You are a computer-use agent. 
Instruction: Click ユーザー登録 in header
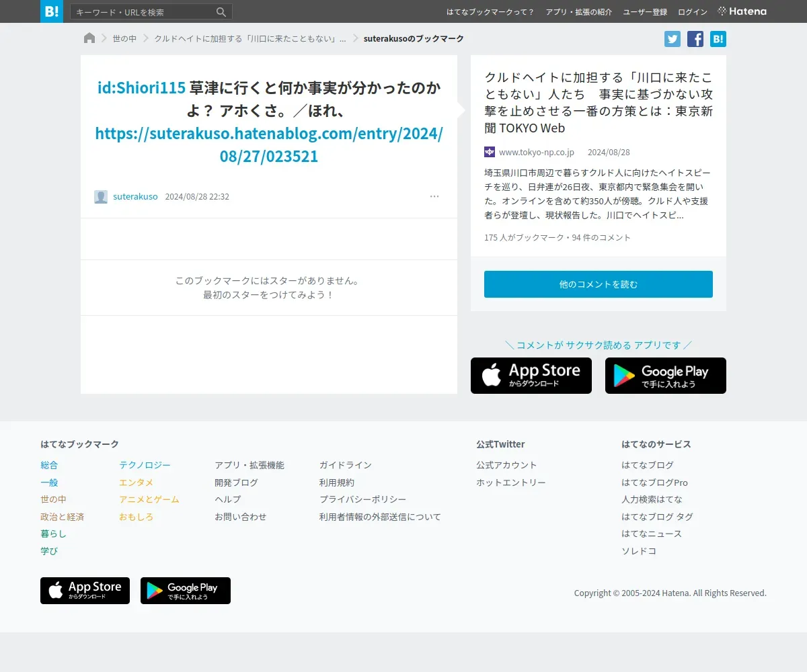[x=645, y=12]
